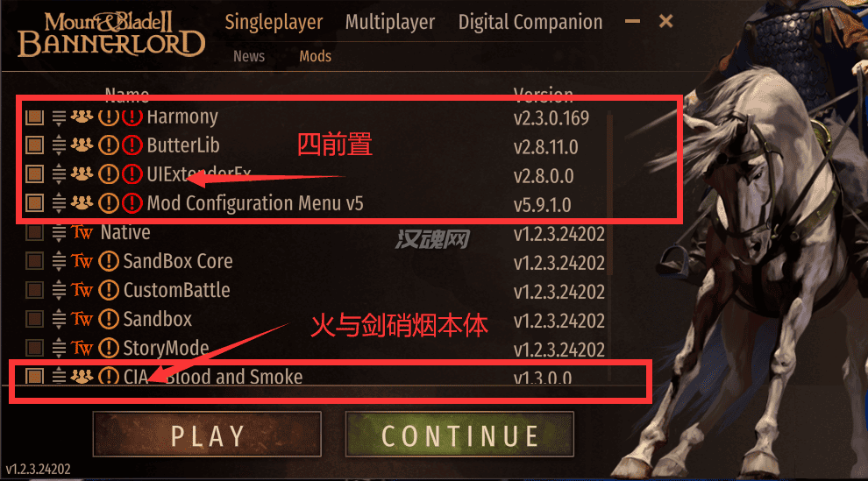Click the PLAY button

(207, 435)
